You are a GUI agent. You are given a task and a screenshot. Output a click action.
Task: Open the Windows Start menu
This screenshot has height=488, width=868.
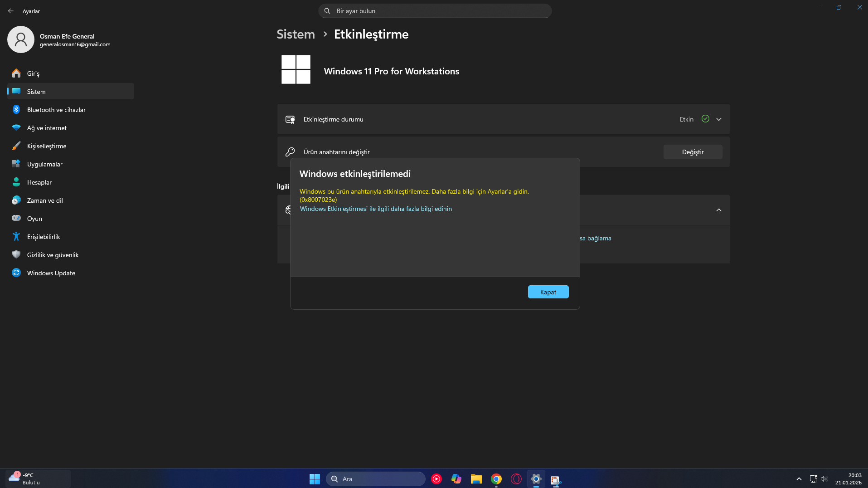click(315, 479)
